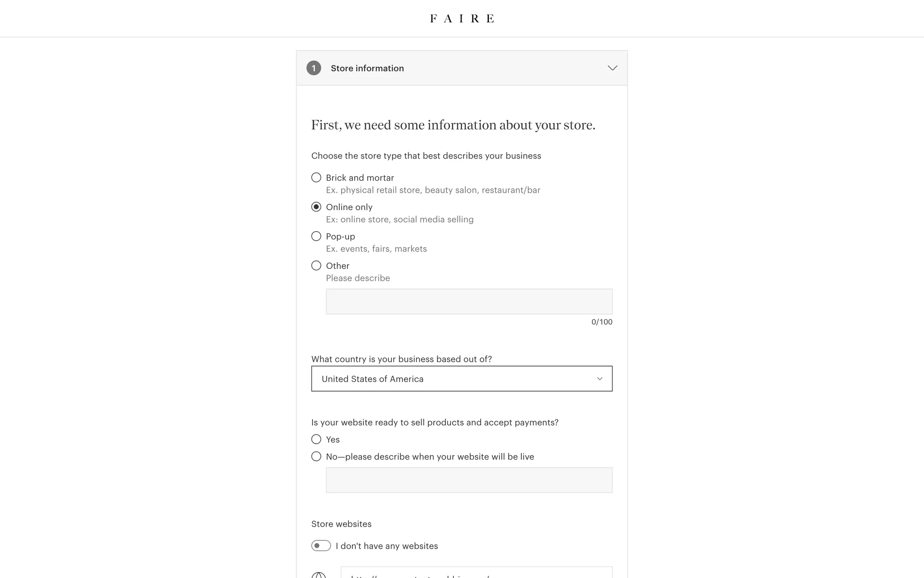Click the website go-live description field
Viewport: 924px width, 578px height.
(x=469, y=480)
